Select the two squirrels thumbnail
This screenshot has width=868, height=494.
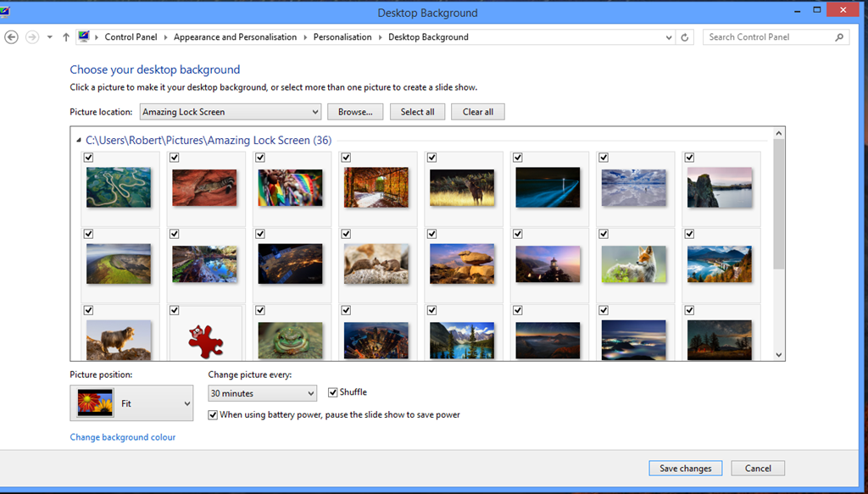376,264
